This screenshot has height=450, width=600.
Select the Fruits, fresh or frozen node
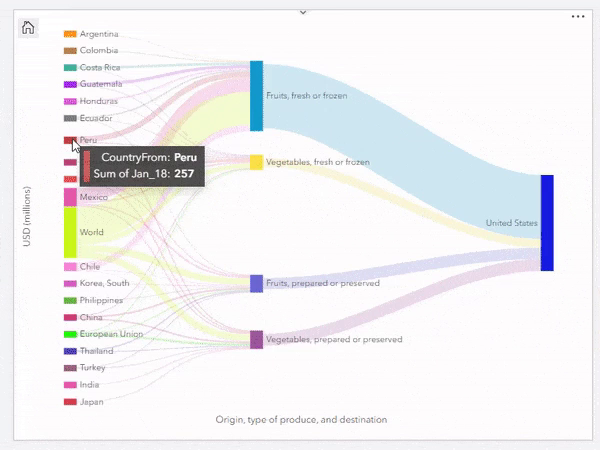(256, 96)
